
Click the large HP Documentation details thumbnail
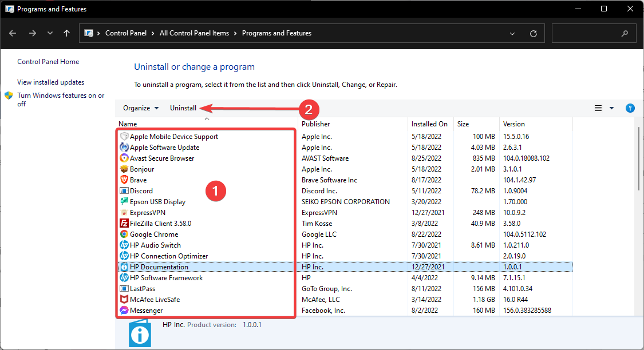(140, 333)
